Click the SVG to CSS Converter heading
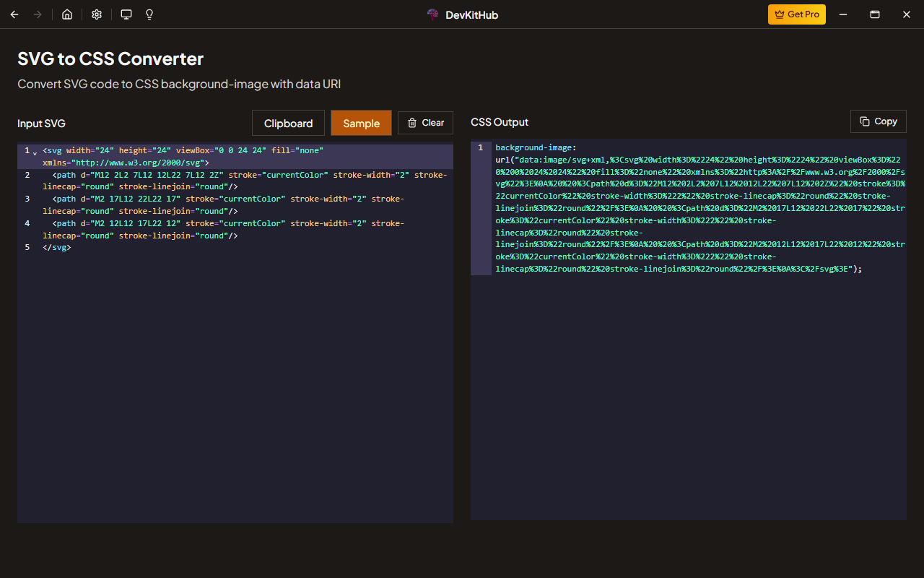924x578 pixels. tap(110, 59)
